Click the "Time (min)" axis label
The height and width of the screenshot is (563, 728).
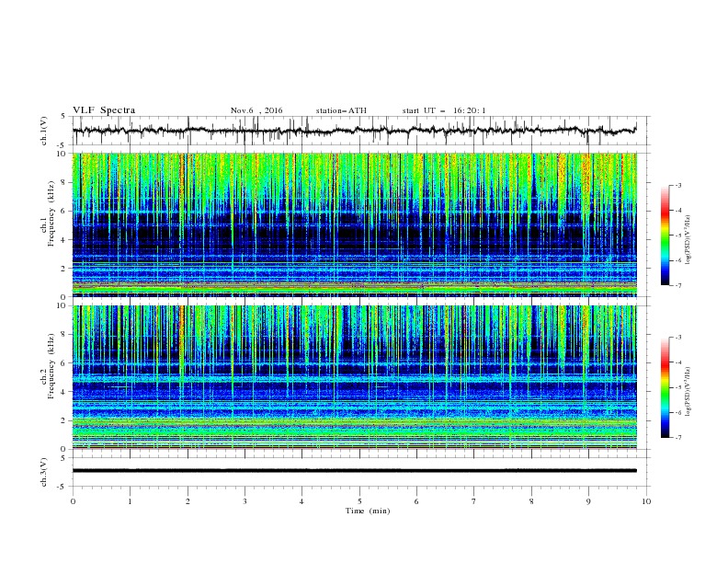coord(368,511)
